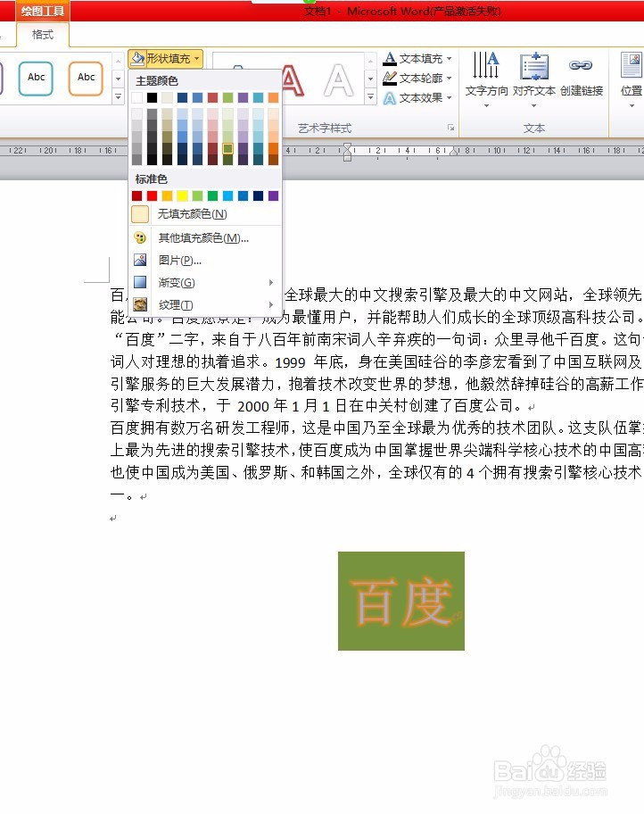The image size is (644, 814).
Task: Open the Gradient (渐变) submenu
Action: click(x=205, y=282)
